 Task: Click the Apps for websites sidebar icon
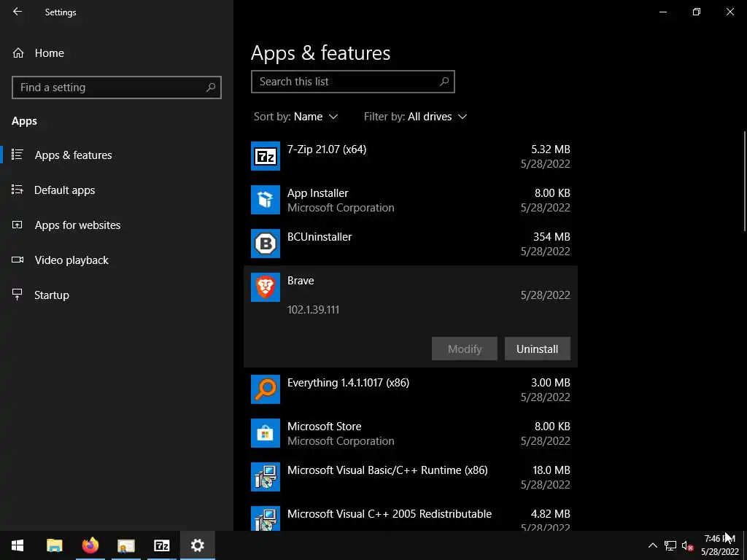[x=18, y=225]
